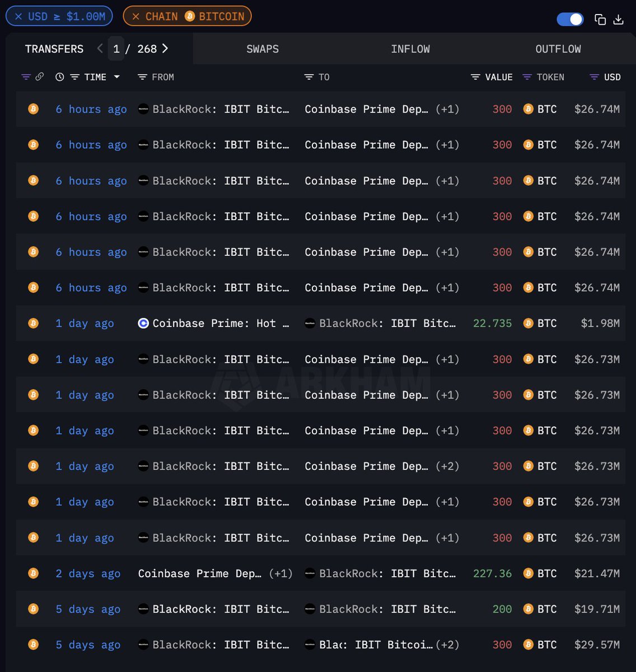Image resolution: width=636 pixels, height=672 pixels.
Task: Click the copy icon in the top right
Action: (x=600, y=19)
